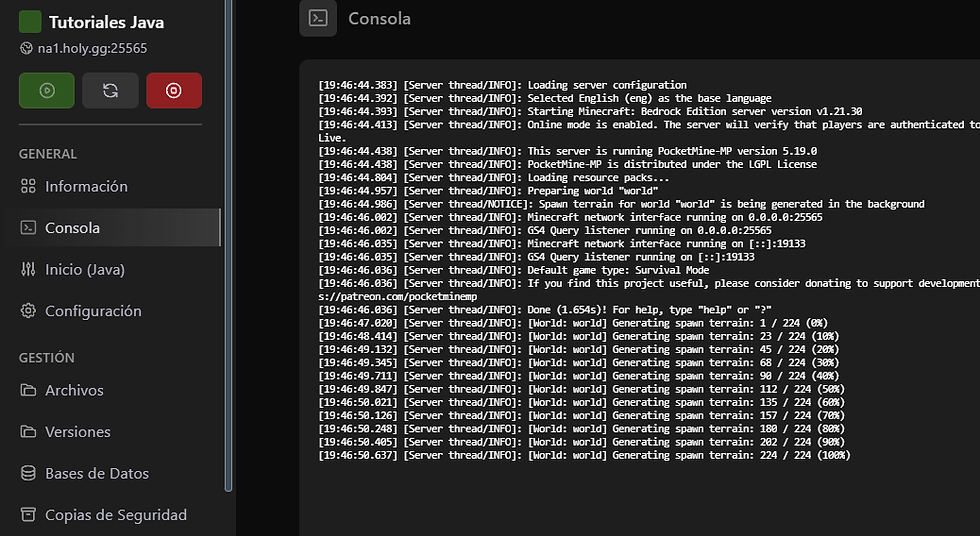
Task: Click the Configuración gear icon
Action: coord(28,310)
